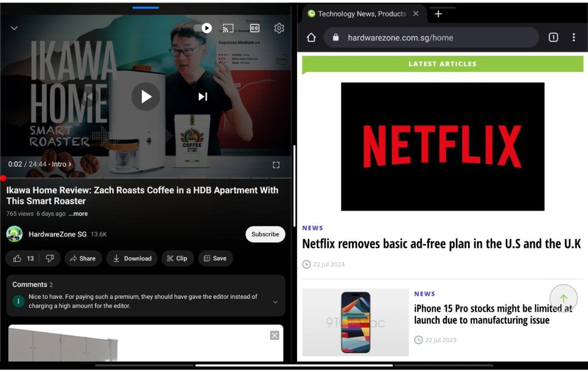Viewport: 588px width, 372px height.
Task: Create a Clip from the video
Action: tap(177, 258)
